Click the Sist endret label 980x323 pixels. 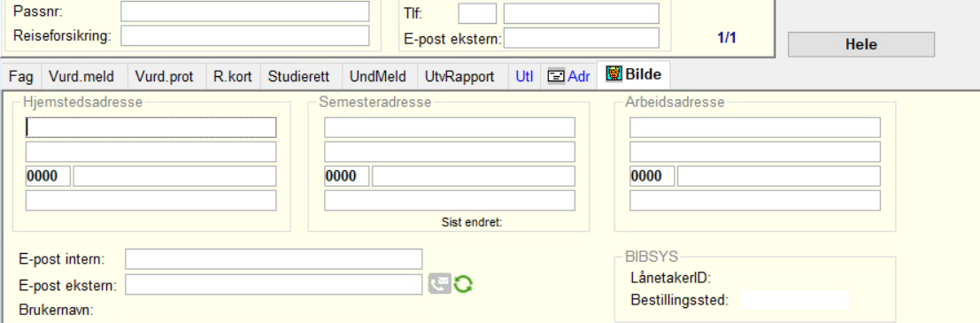pos(472,222)
